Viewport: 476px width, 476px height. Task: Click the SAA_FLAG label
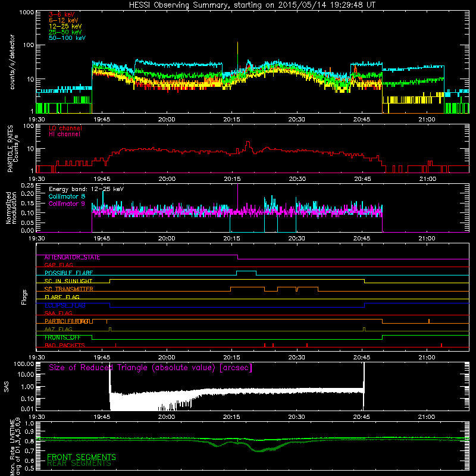click(x=58, y=313)
